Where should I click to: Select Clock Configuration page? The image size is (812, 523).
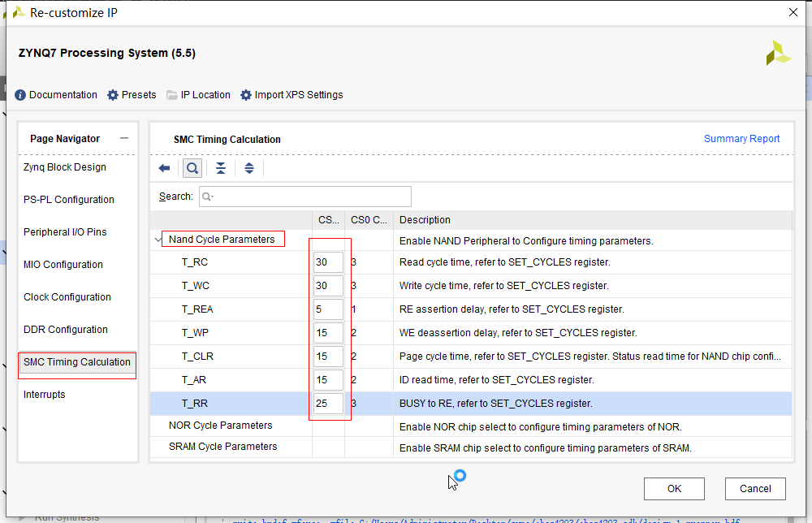(67, 297)
